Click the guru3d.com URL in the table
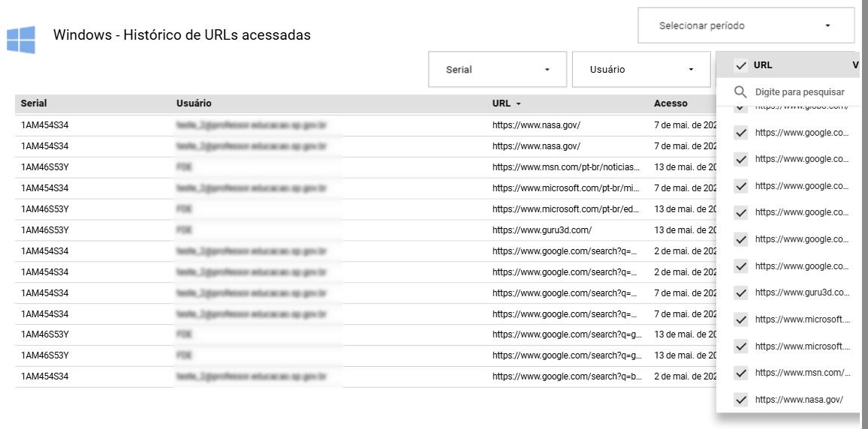The image size is (868, 429). tap(541, 230)
